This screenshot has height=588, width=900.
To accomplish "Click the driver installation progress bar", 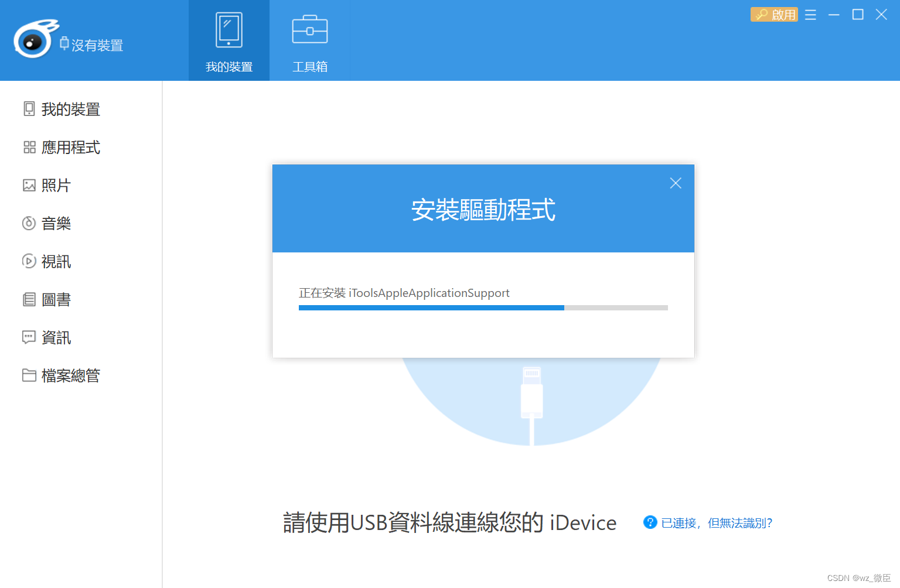I will tap(483, 307).
